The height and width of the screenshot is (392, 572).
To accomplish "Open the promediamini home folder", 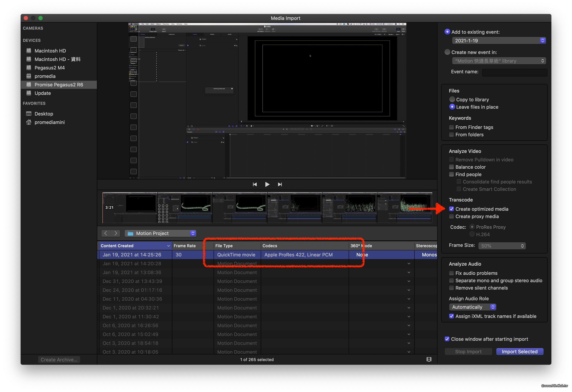I will (49, 122).
